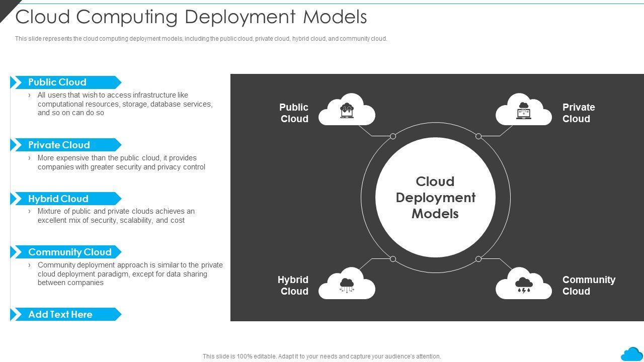Screen dimensions: 644x362
Task: Select the slide title Cloud Computing Deployment Models
Action: point(191,17)
